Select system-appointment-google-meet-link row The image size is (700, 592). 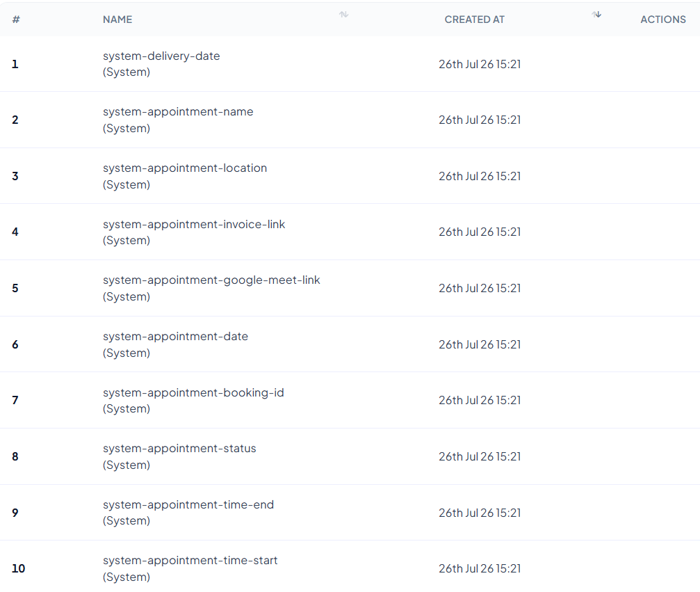click(350, 288)
